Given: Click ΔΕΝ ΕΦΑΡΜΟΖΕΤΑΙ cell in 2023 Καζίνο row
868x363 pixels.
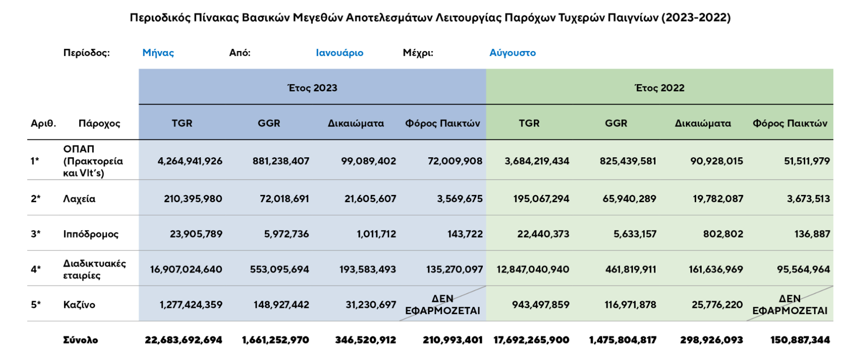Looking at the screenshot, I should [442, 304].
